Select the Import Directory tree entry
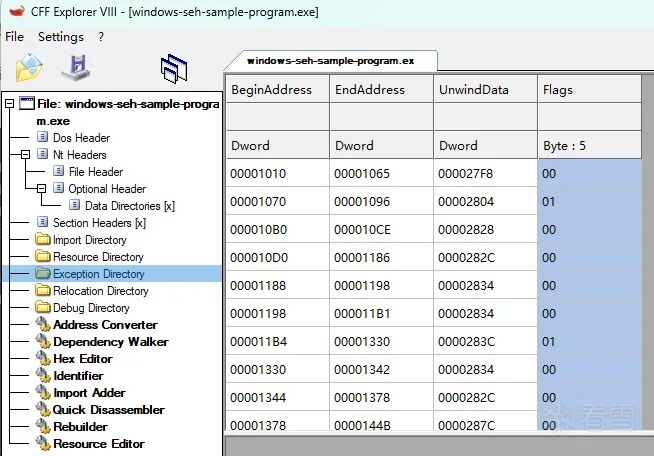The image size is (654, 456). coord(89,239)
